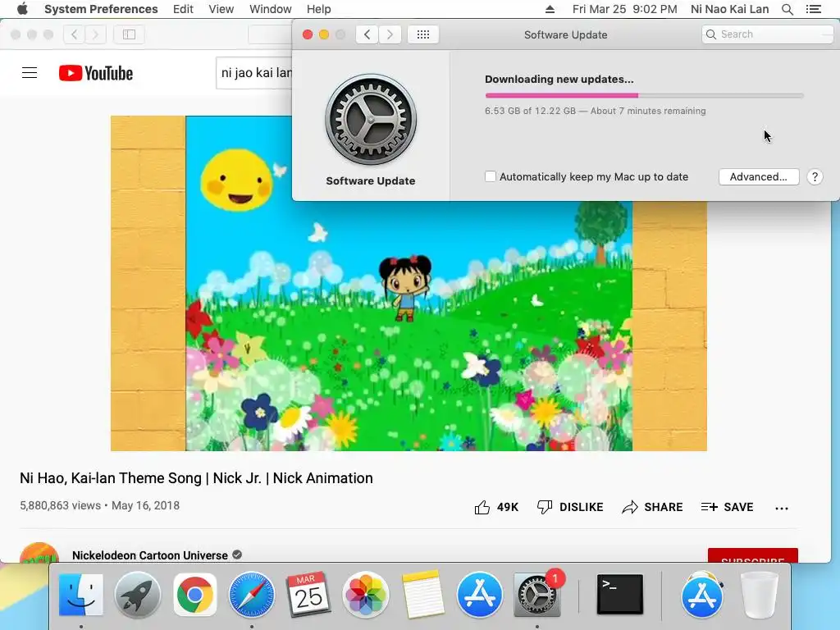Open the Apple menu
Image resolution: width=840 pixels, height=630 pixels.
(x=22, y=9)
